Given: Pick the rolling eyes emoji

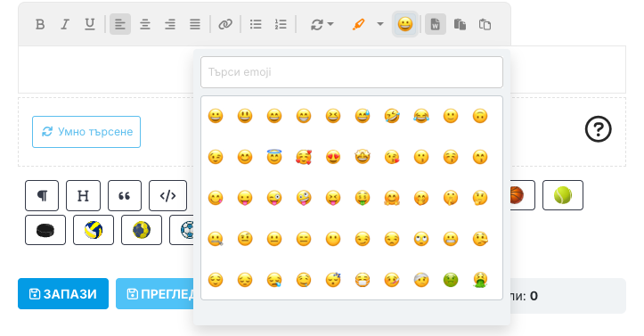Looking at the screenshot, I should (421, 239).
